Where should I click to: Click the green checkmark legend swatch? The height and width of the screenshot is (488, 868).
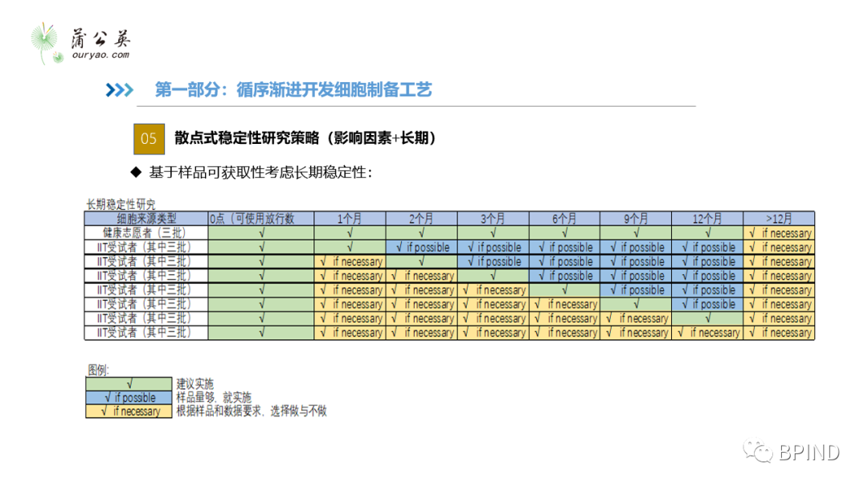(x=129, y=383)
